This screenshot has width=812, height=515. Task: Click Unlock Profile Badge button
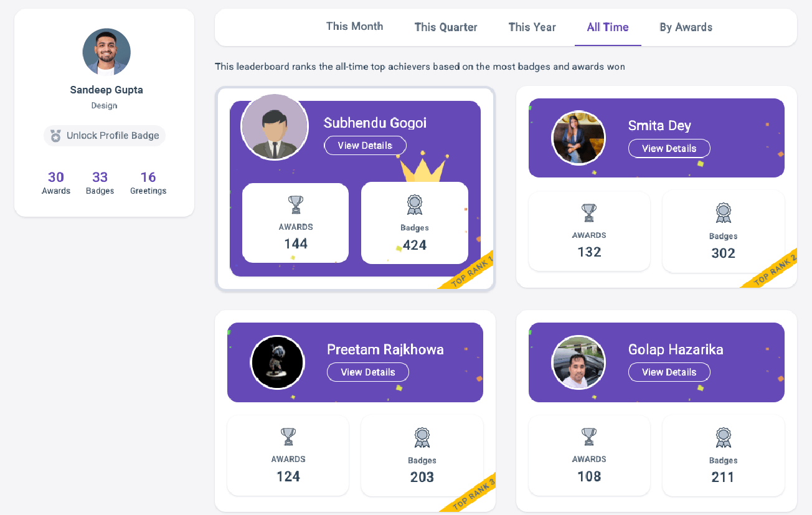(x=105, y=136)
